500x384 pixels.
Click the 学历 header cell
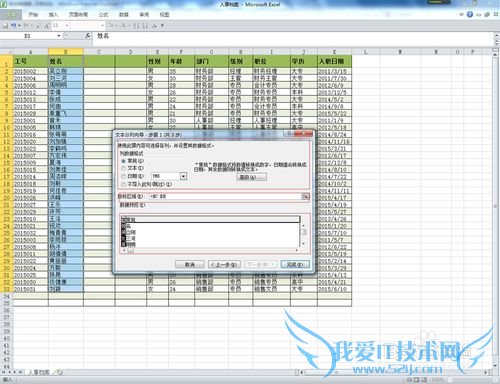click(304, 61)
